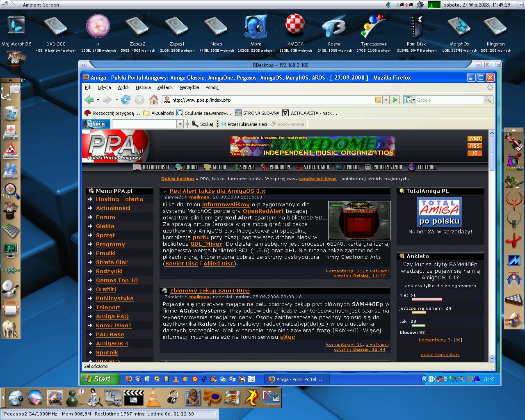525x420 pixels.
Task: Click the TotalAmiga po polsku banner
Action: coord(439,212)
